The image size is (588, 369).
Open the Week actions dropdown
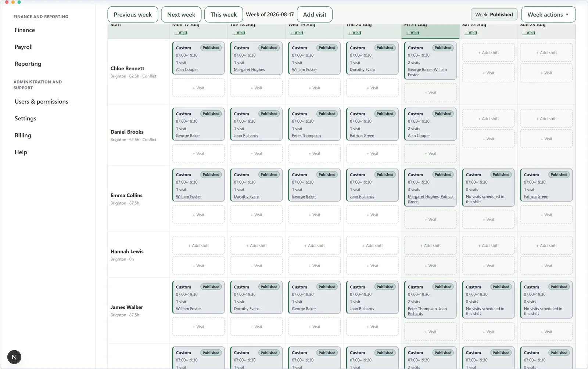point(548,15)
